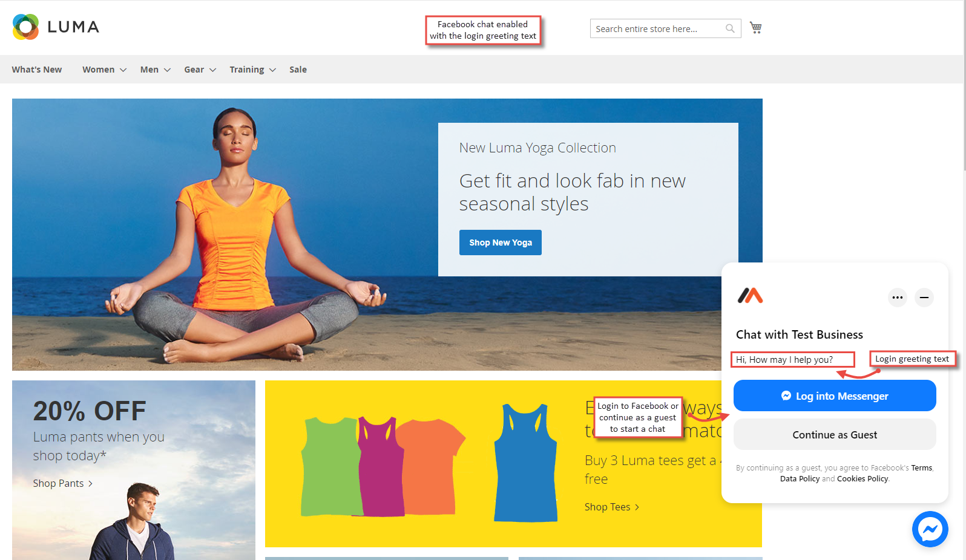Open the Gear category
Image resolution: width=966 pixels, height=560 pixels.
tap(194, 70)
